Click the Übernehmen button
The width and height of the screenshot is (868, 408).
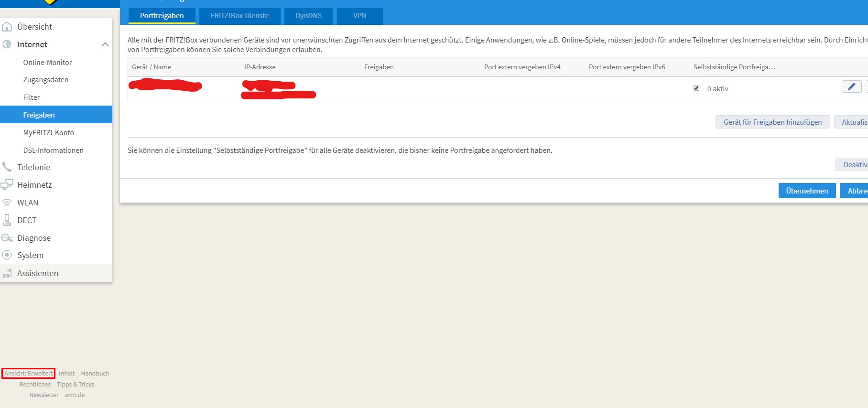click(x=807, y=191)
